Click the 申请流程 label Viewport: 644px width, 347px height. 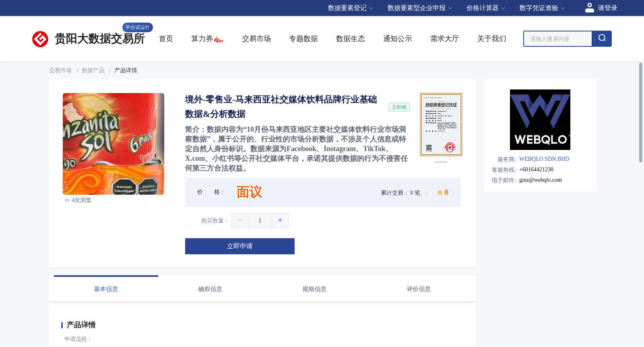click(x=78, y=339)
